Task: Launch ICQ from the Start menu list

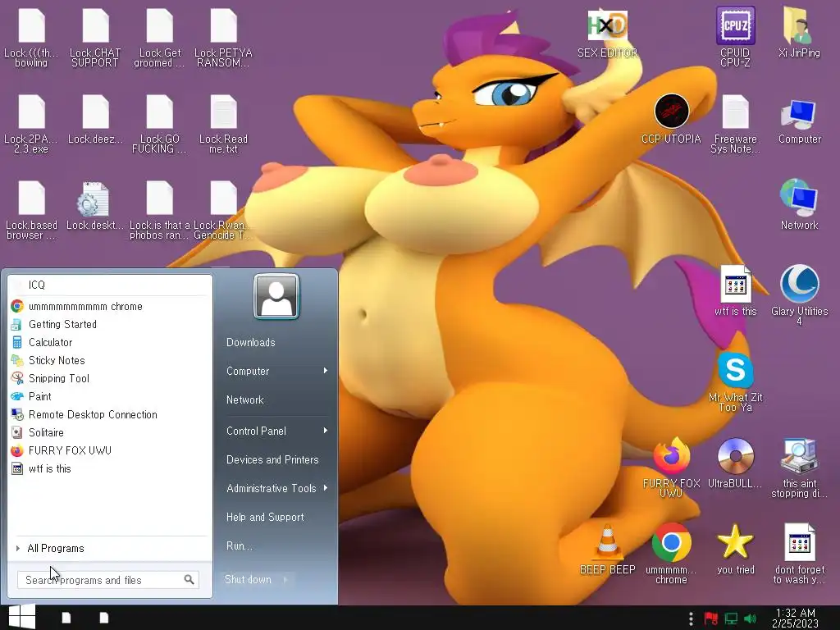Action: (109, 285)
